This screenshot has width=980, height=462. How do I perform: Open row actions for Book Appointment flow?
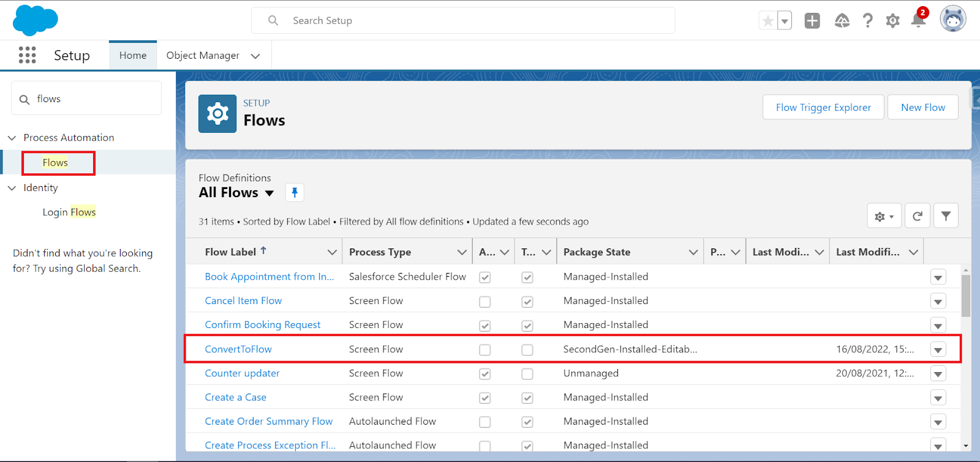(x=938, y=277)
